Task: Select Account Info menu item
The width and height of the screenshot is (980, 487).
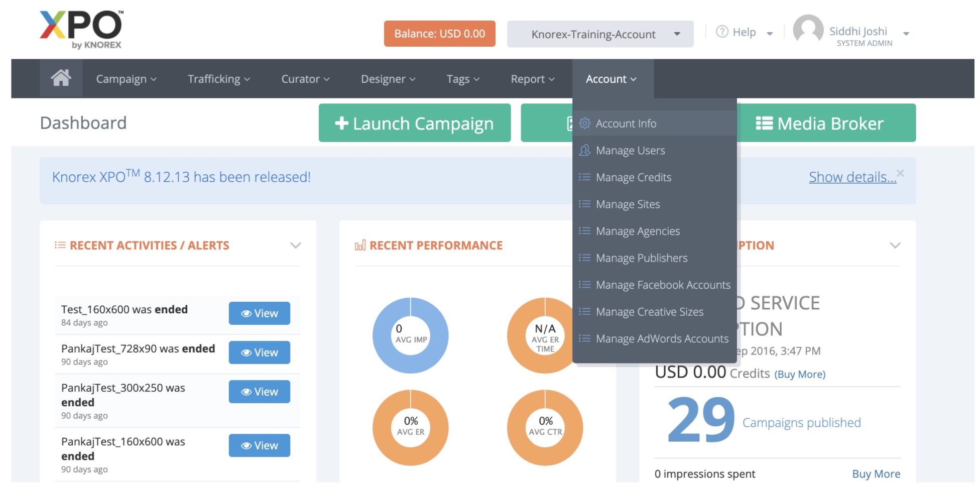Action: pos(655,123)
